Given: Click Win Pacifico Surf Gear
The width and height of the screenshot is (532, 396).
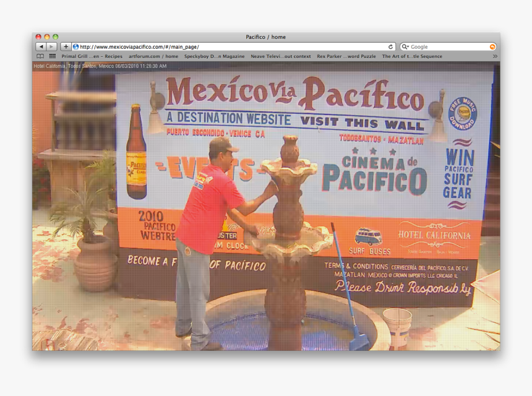Looking at the screenshot, I should (x=458, y=173).
